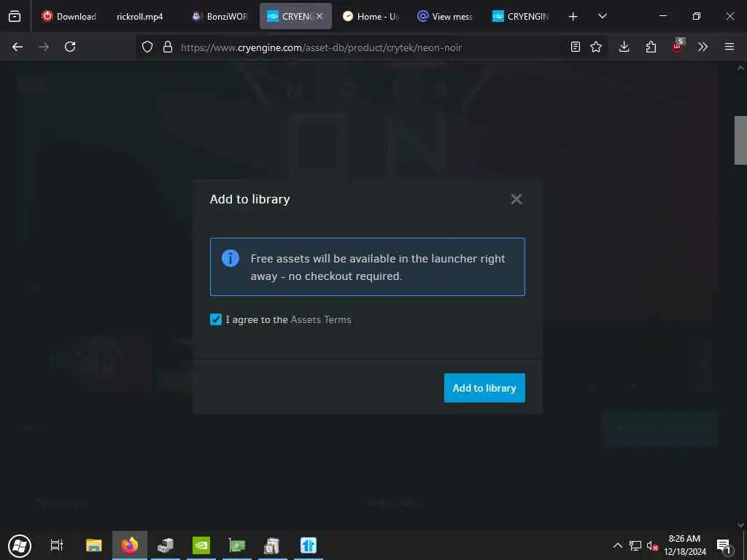Go back to previous page

click(18, 47)
